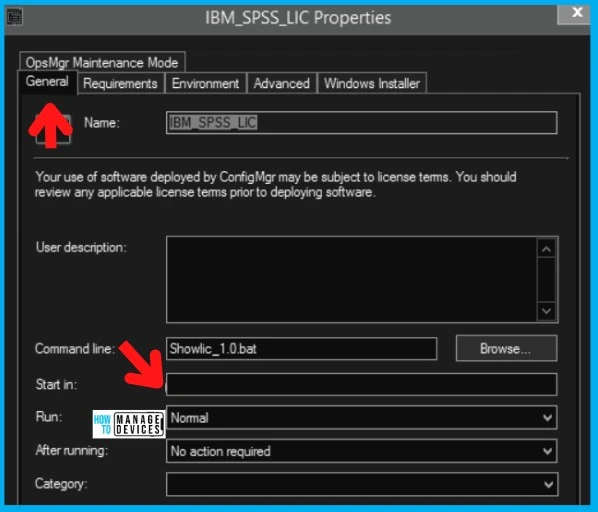The image size is (598, 512).
Task: Click the After running label
Action: click(72, 450)
